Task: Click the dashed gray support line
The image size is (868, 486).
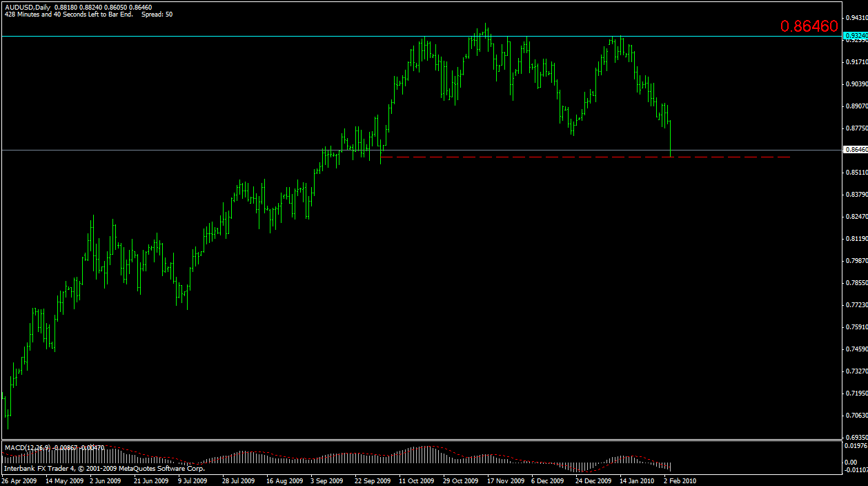Action: point(552,157)
